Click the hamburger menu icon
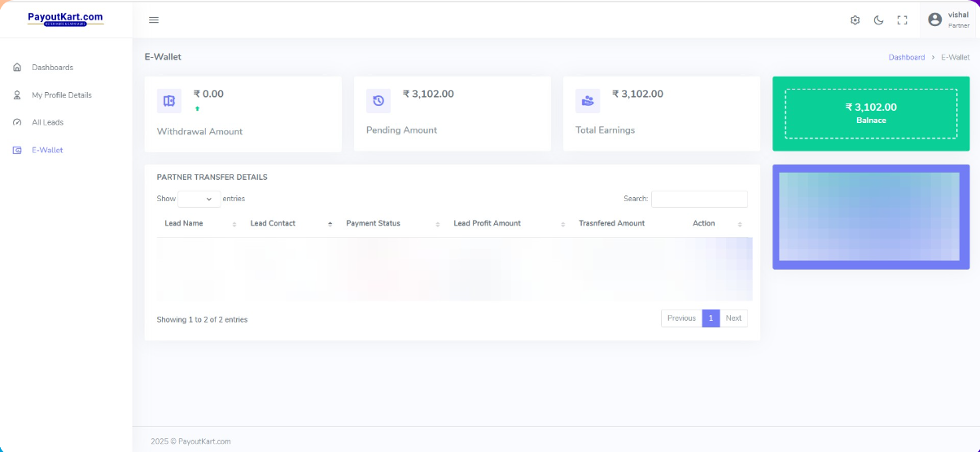The height and width of the screenshot is (452, 980). (154, 20)
